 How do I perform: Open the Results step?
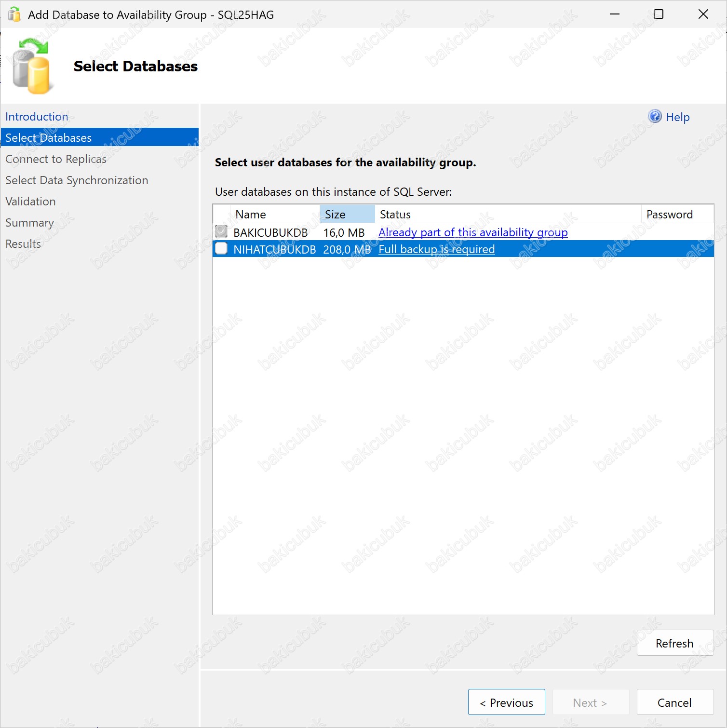(x=23, y=244)
